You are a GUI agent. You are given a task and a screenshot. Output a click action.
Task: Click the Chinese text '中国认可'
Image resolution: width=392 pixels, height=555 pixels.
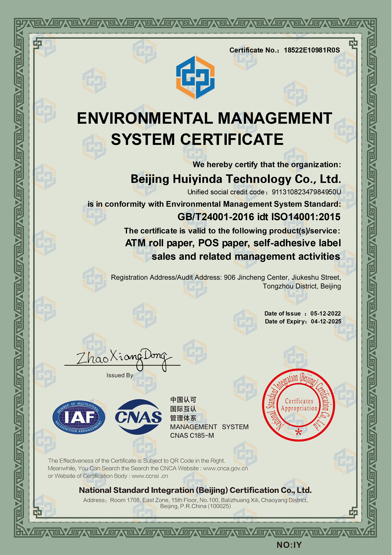tap(183, 400)
